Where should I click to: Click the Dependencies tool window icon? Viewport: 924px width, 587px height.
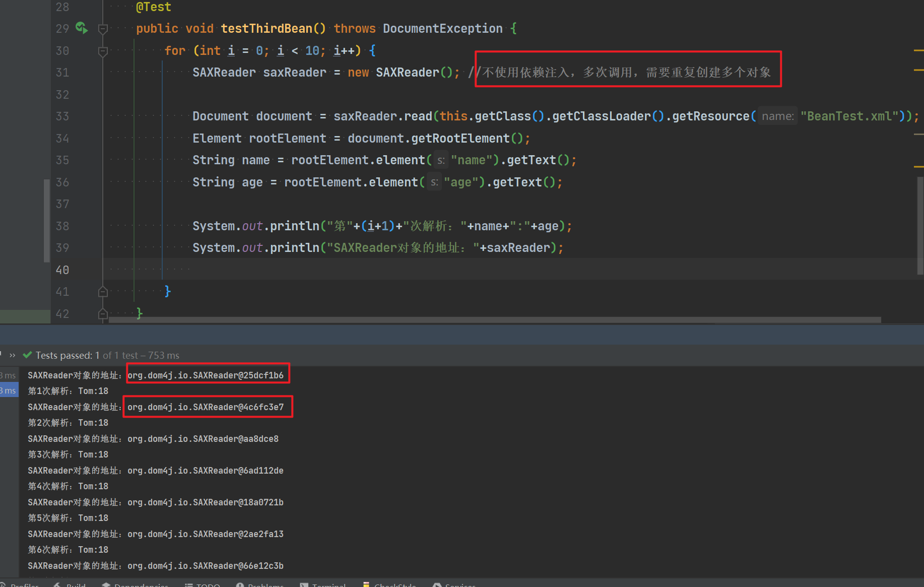pos(106,585)
